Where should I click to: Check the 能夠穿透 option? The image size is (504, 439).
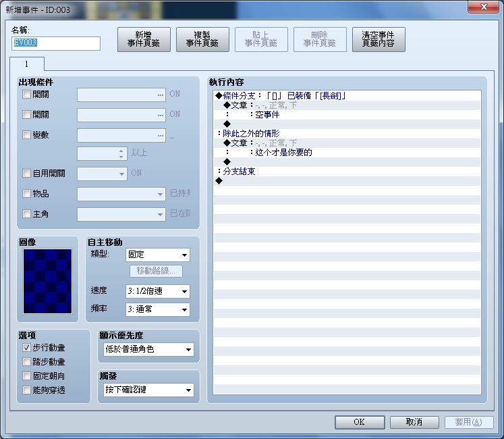[26, 390]
